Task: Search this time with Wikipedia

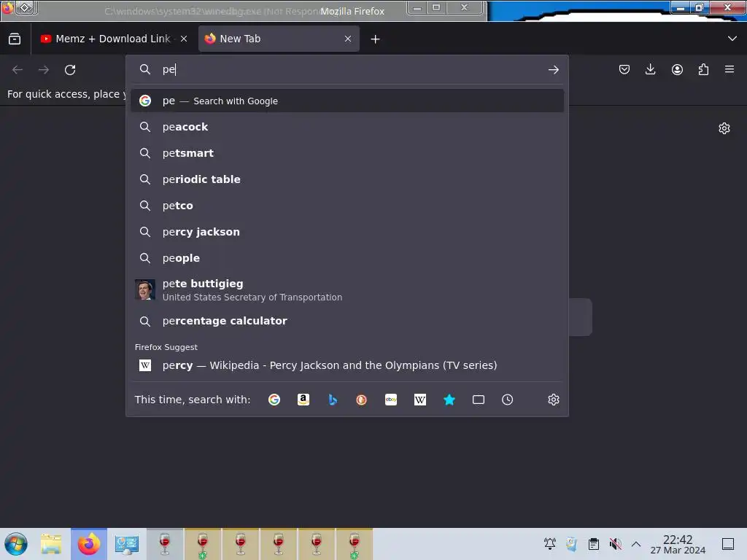Action: click(x=419, y=400)
